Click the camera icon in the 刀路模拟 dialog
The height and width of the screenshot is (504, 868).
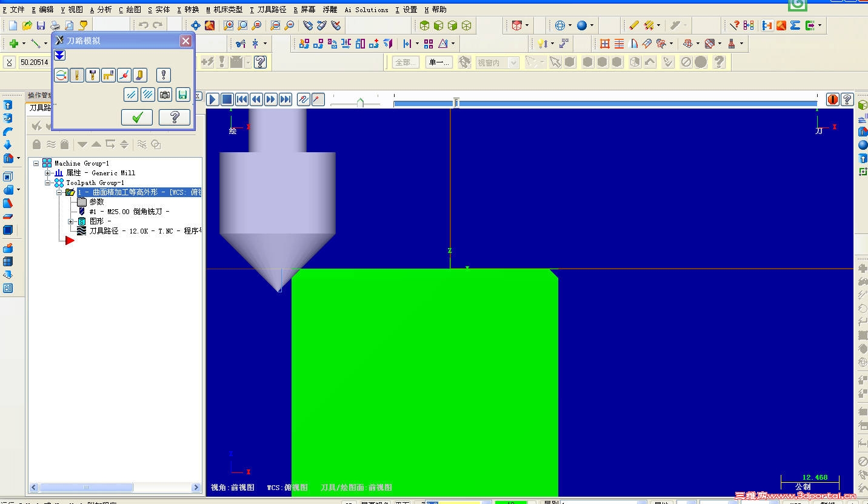(164, 95)
